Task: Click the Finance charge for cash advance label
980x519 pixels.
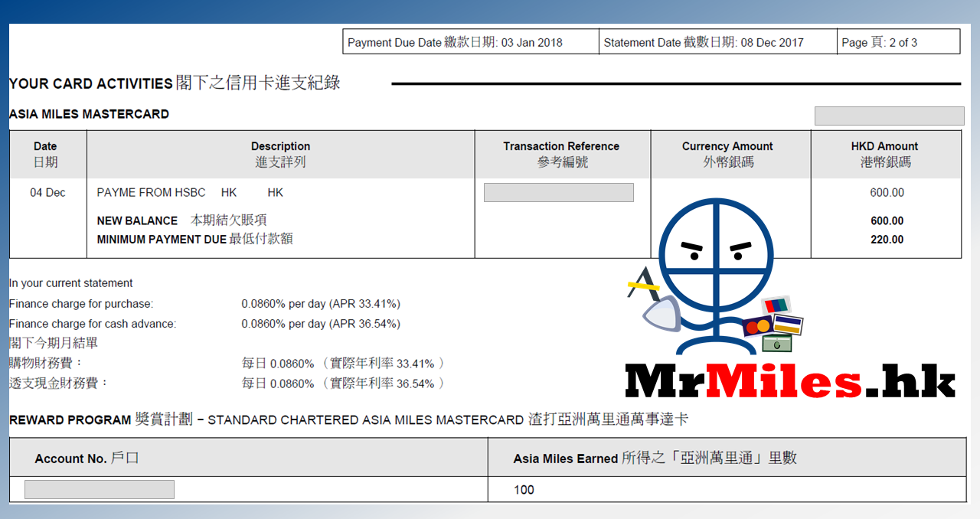Action: tap(92, 324)
